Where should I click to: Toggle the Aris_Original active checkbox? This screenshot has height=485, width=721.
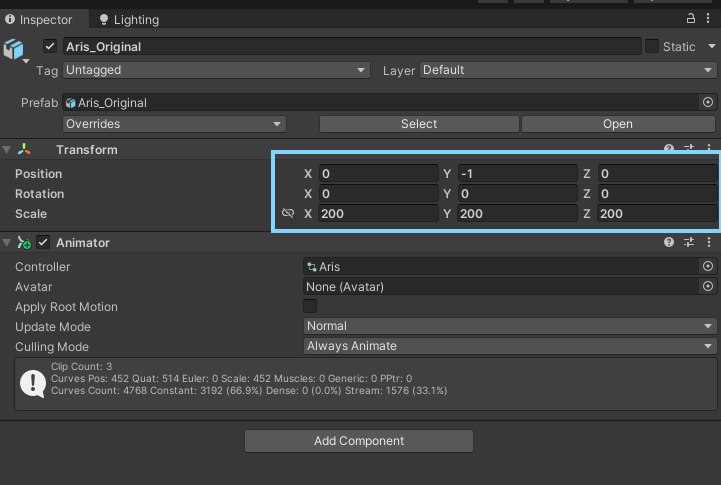pyautogui.click(x=50, y=46)
